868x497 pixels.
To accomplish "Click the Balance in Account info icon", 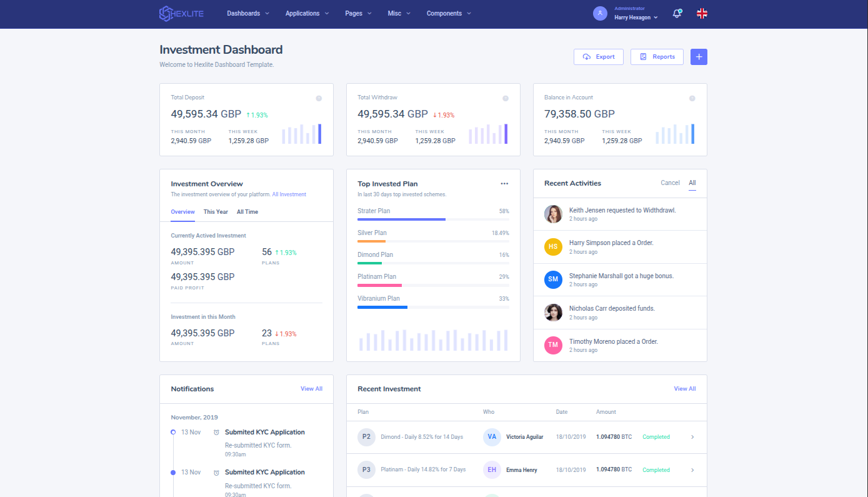I will pyautogui.click(x=692, y=98).
